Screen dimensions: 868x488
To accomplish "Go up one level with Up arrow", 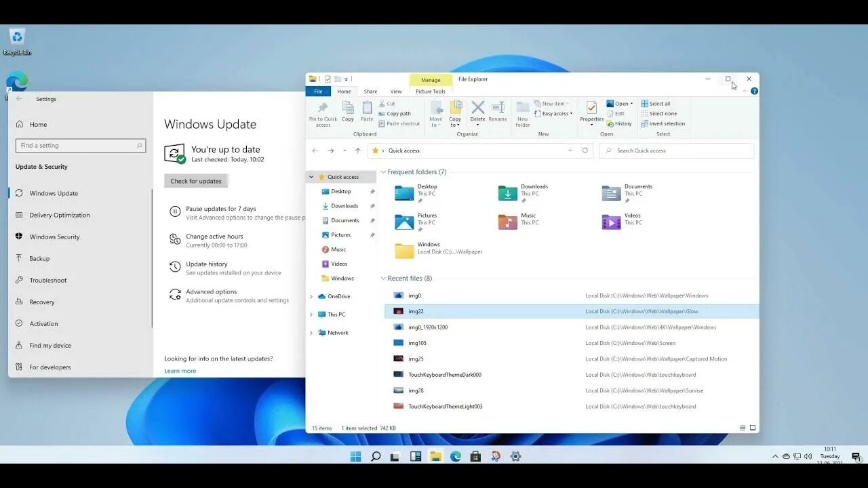I will [x=358, y=150].
